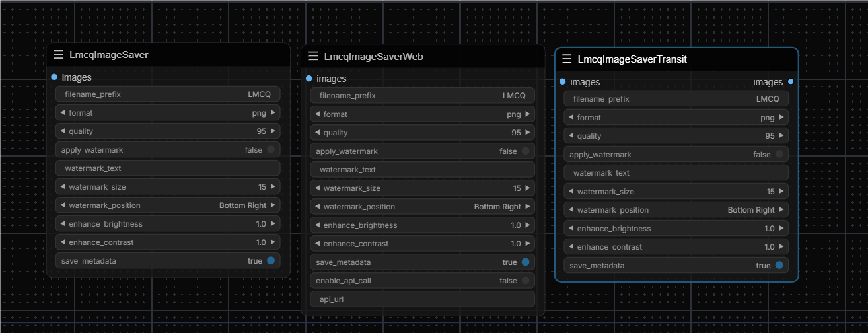This screenshot has height=333, width=868.
Task: Open the LmcqImageSaverWeb node menu icon
Action: point(313,56)
